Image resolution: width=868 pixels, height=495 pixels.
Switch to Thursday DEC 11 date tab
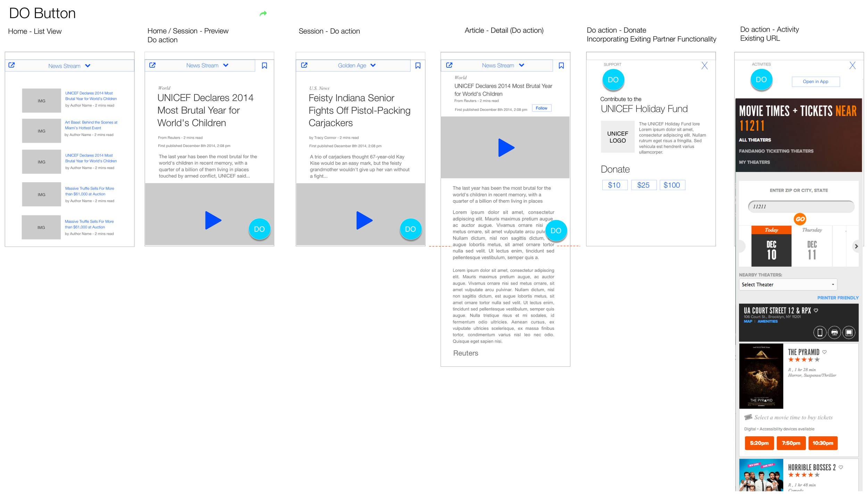(812, 246)
